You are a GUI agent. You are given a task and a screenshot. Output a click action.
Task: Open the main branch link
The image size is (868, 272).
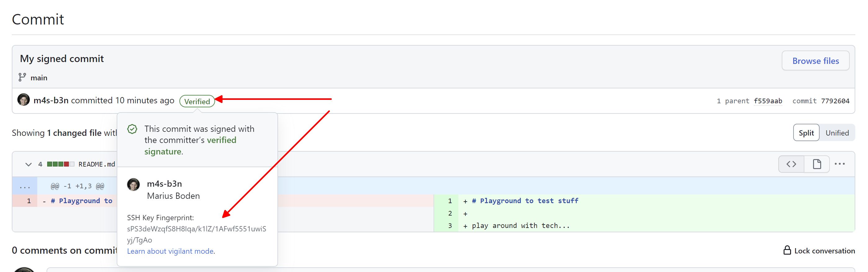tap(39, 78)
